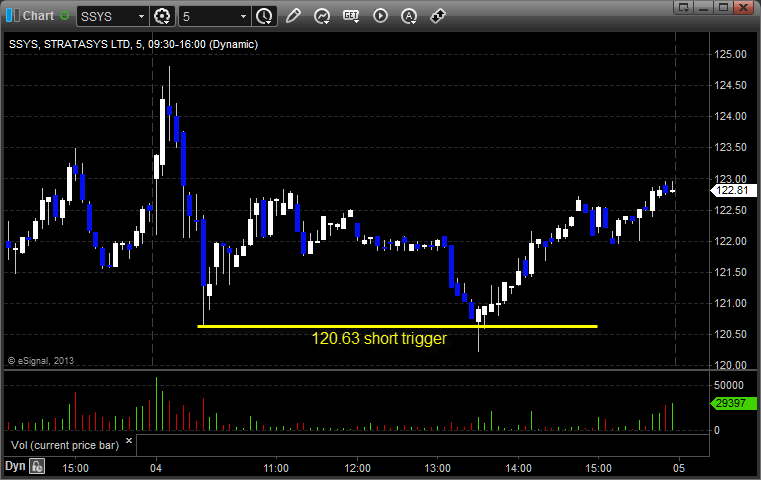Open the time template clock menu
The width and height of the screenshot is (761, 480).
264,17
